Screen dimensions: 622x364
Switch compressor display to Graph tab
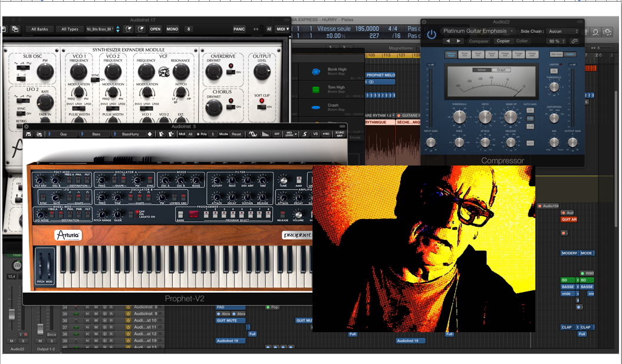(501, 70)
